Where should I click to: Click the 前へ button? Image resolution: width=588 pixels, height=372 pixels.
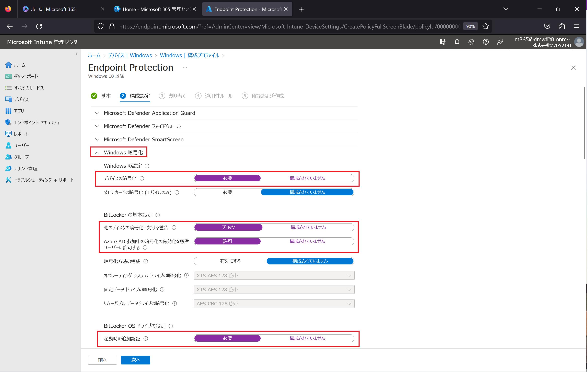[102, 360]
